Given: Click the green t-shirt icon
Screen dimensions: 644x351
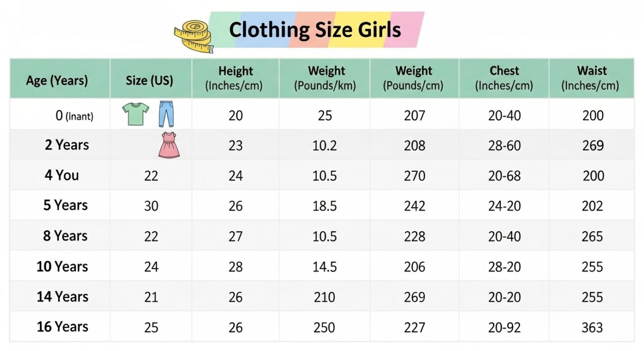Looking at the screenshot, I should pyautogui.click(x=135, y=114).
